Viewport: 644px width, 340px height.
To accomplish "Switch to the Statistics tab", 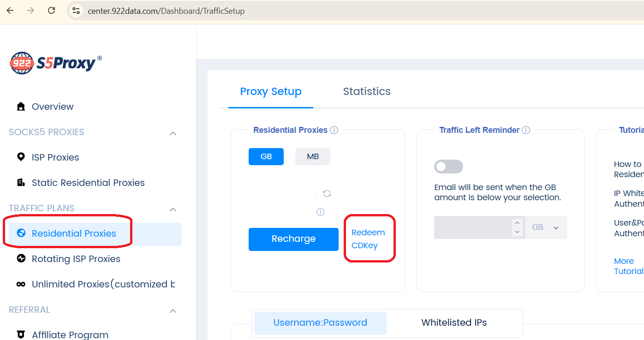I will click(x=367, y=91).
